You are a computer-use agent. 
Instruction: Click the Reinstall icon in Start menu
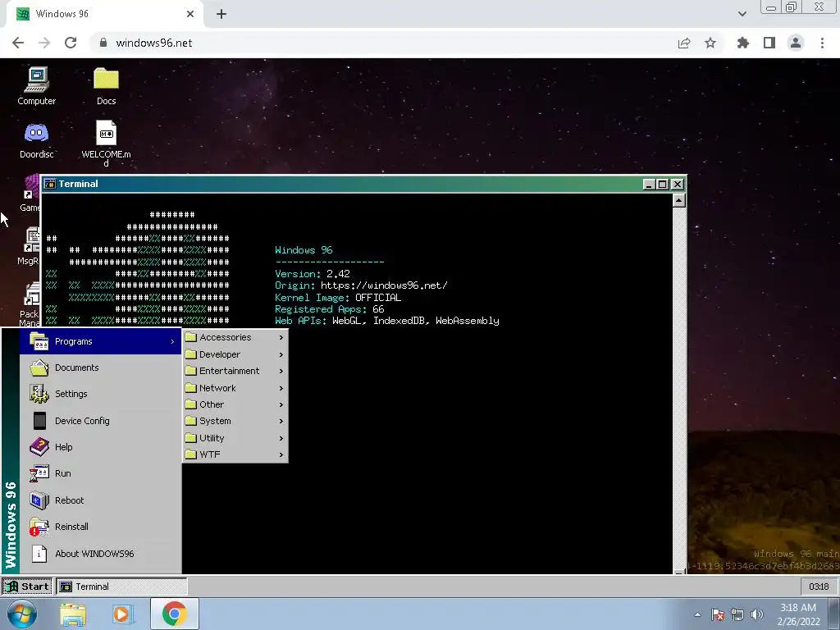[x=39, y=527]
